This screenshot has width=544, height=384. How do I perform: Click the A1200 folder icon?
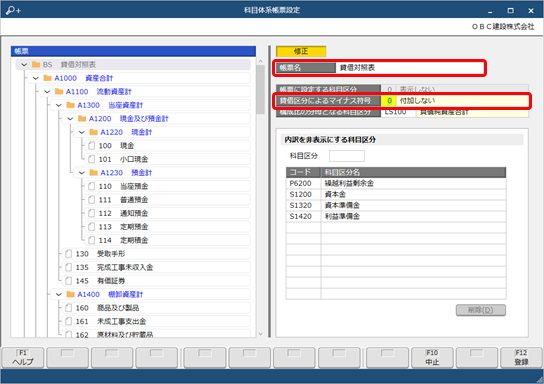(x=82, y=119)
